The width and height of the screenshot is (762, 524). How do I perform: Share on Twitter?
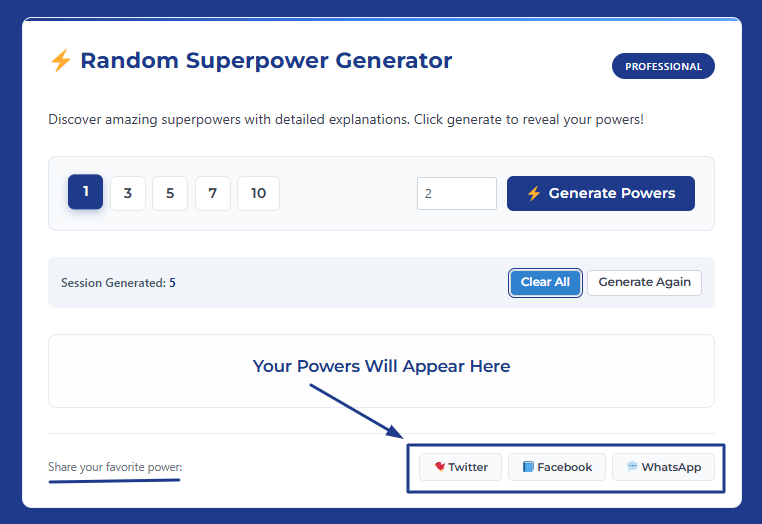pyautogui.click(x=460, y=467)
